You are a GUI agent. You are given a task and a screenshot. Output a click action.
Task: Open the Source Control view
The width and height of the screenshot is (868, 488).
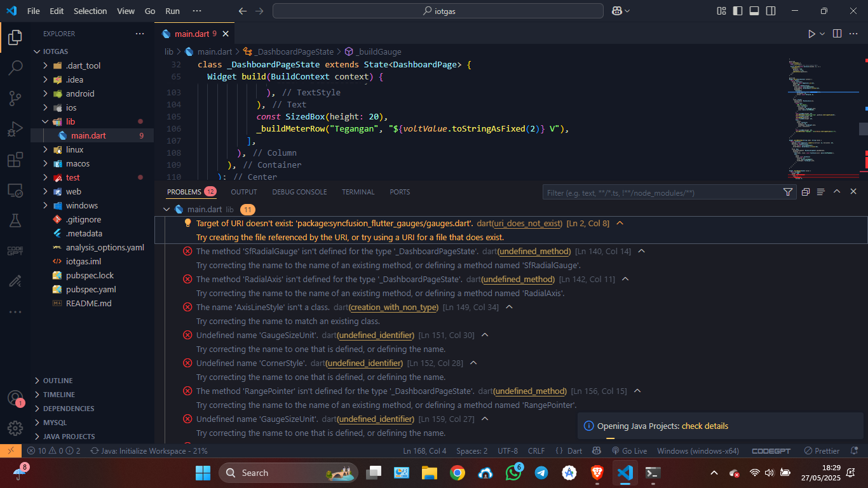tap(15, 98)
